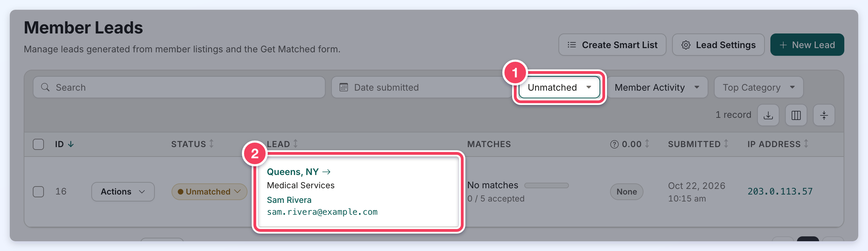Focus the Search field
Image resolution: width=868 pixels, height=251 pixels.
(x=179, y=88)
